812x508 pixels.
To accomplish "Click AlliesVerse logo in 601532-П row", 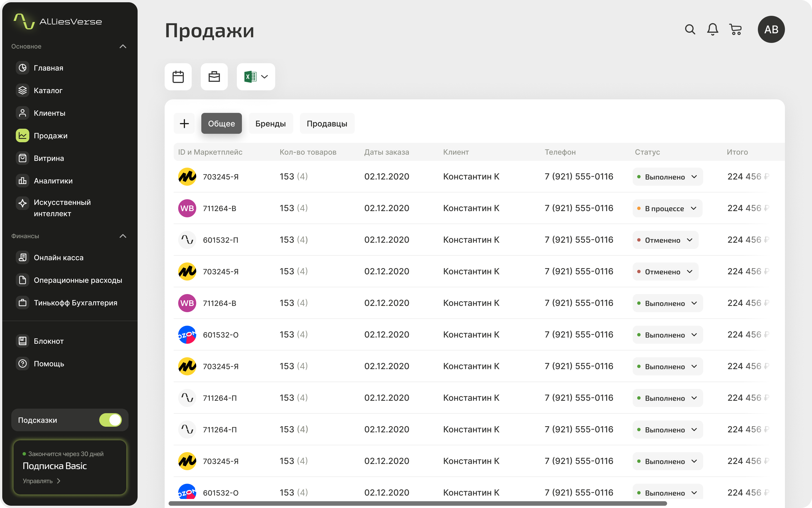I will point(187,240).
